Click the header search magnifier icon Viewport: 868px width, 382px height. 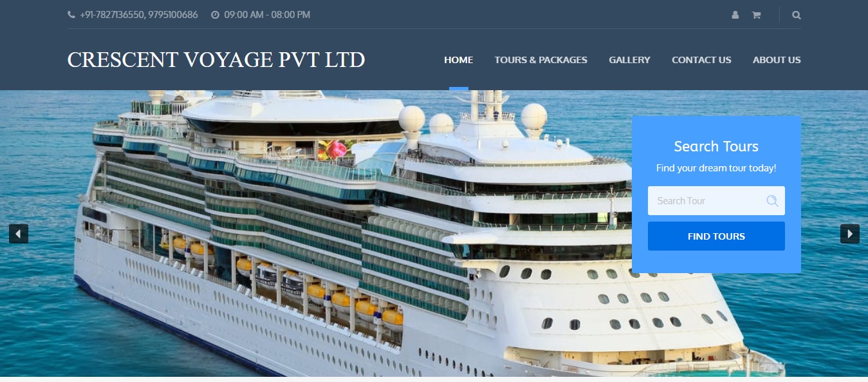pyautogui.click(x=797, y=15)
